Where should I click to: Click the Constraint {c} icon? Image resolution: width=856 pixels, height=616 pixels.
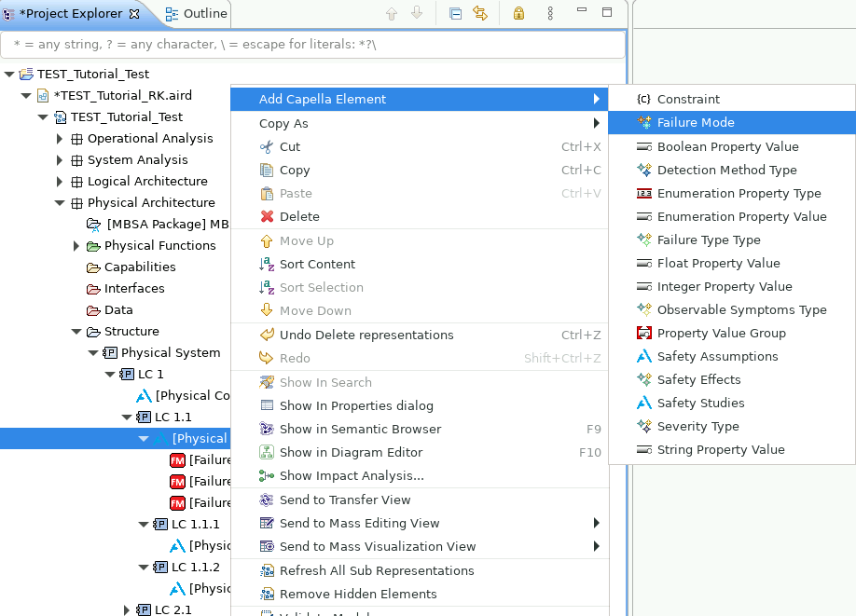click(x=644, y=100)
